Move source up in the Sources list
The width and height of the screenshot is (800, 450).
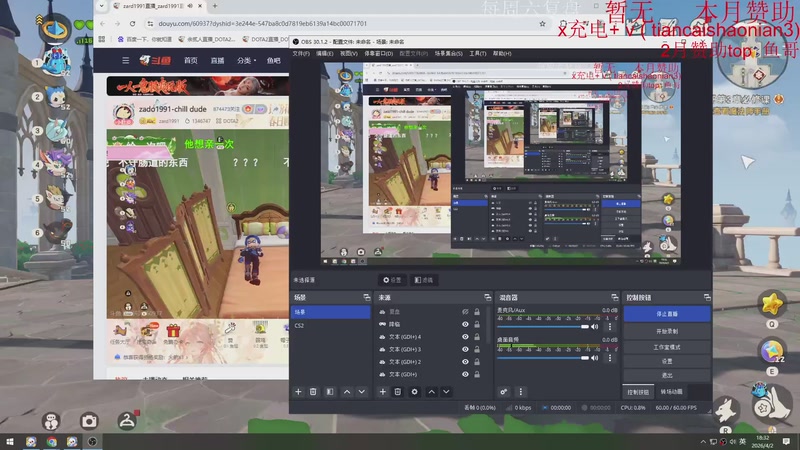(432, 392)
